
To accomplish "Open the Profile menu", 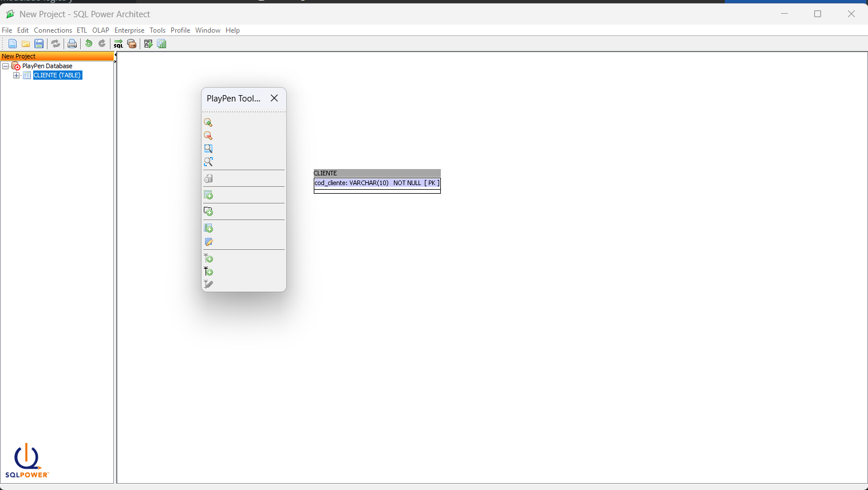I will click(180, 30).
